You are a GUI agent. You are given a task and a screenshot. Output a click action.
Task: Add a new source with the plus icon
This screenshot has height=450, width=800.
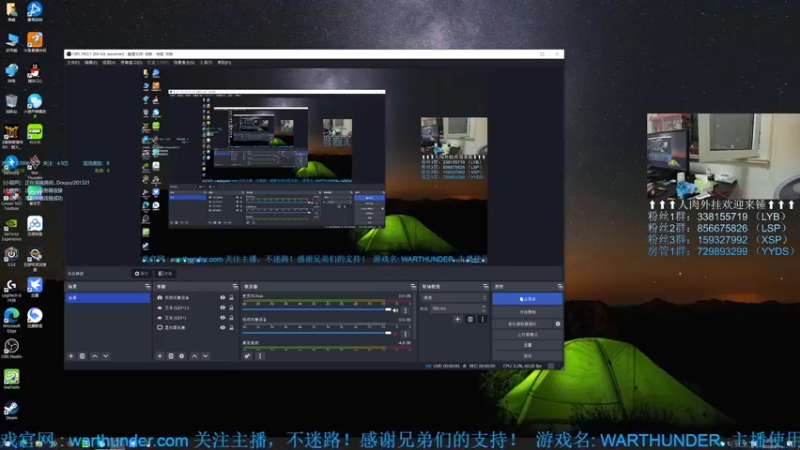coord(160,356)
